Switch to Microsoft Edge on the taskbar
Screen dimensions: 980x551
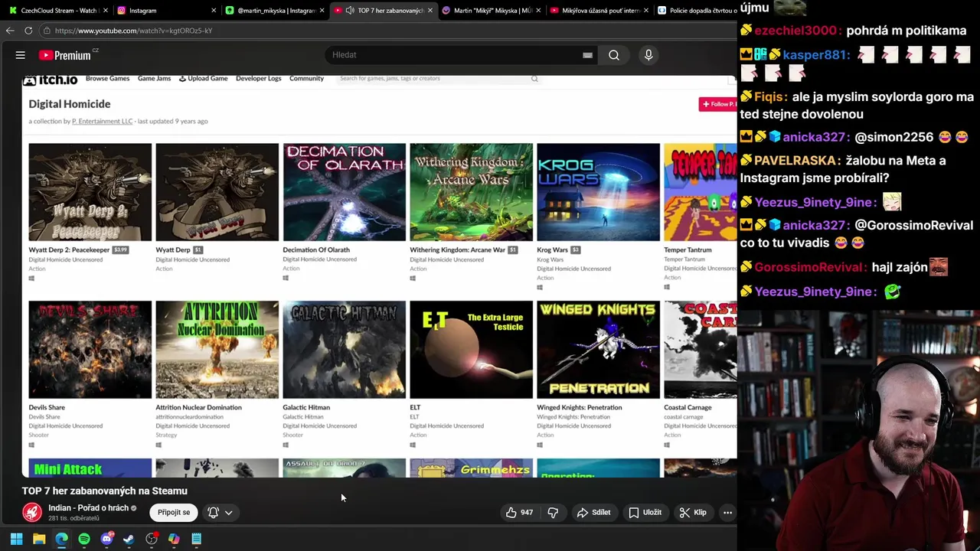click(61, 539)
